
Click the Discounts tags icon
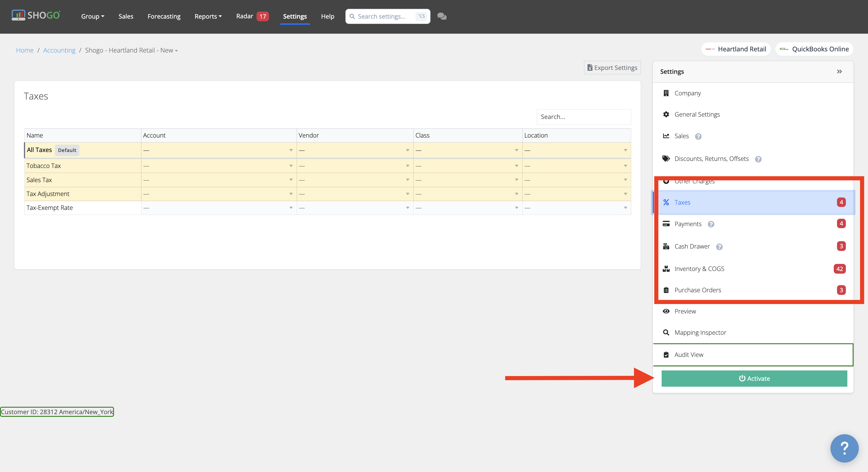click(x=666, y=159)
